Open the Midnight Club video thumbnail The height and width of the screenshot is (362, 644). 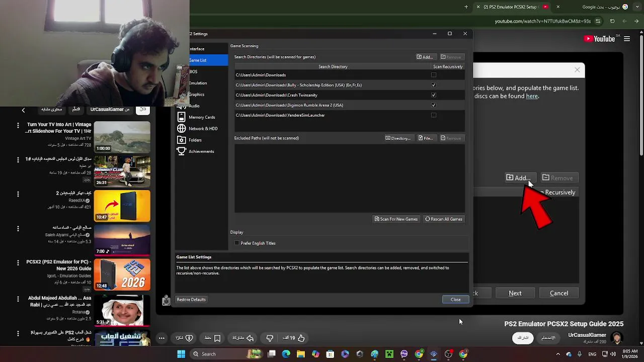[x=122, y=171]
